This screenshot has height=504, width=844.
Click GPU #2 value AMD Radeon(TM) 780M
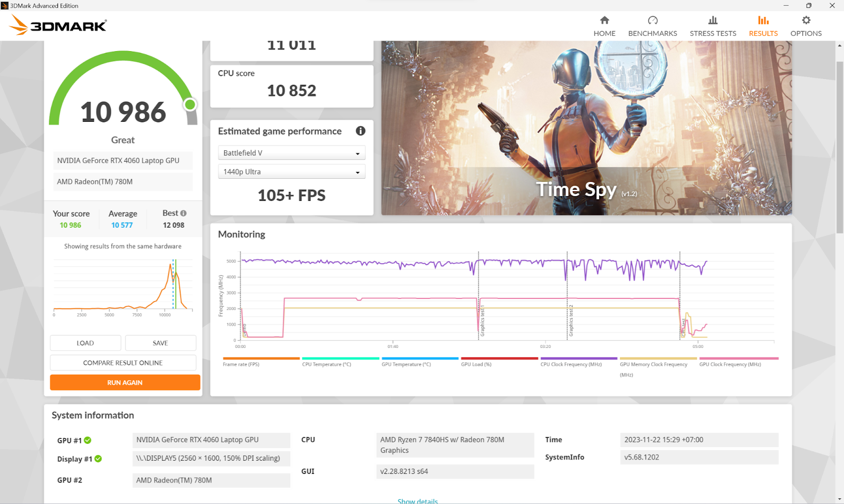coord(211,480)
